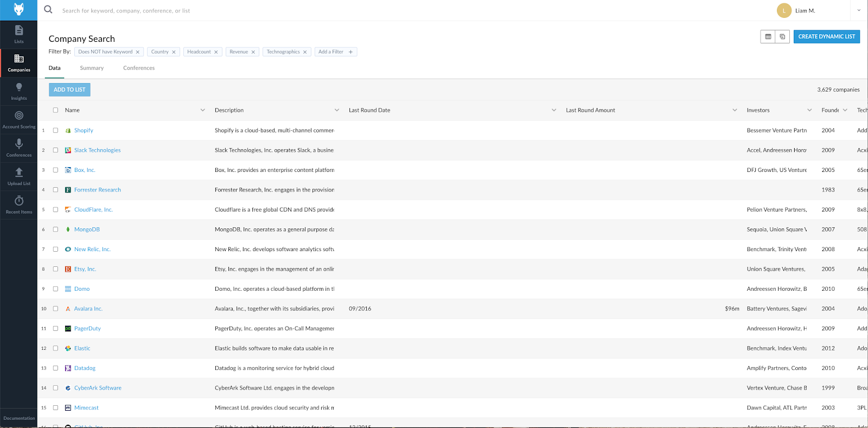The width and height of the screenshot is (868, 428).
Task: Expand the Name column sort dropdown
Action: click(203, 110)
